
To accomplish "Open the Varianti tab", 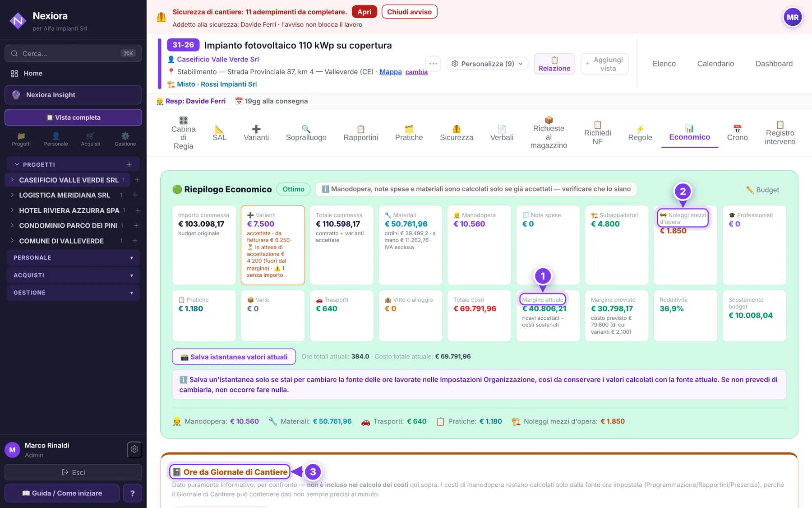I will (256, 133).
